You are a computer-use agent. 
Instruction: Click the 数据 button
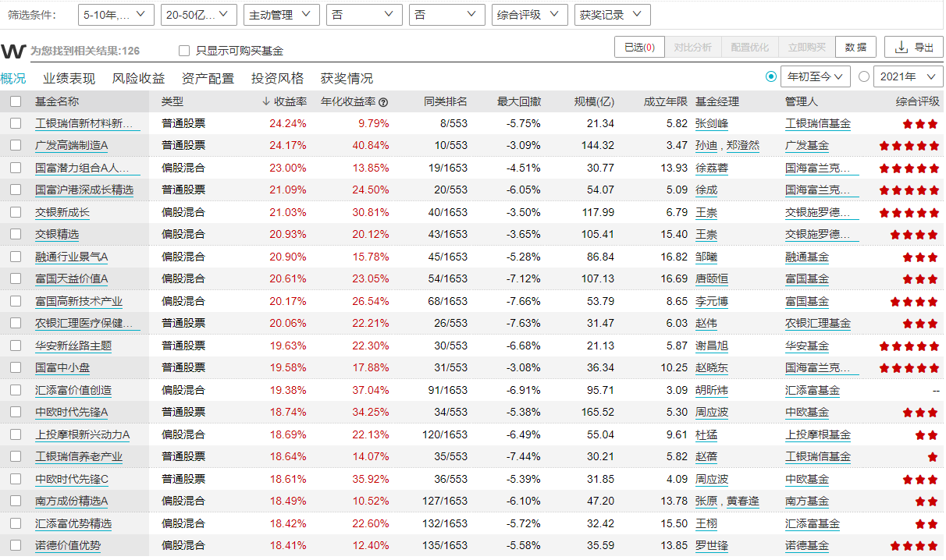tap(856, 47)
